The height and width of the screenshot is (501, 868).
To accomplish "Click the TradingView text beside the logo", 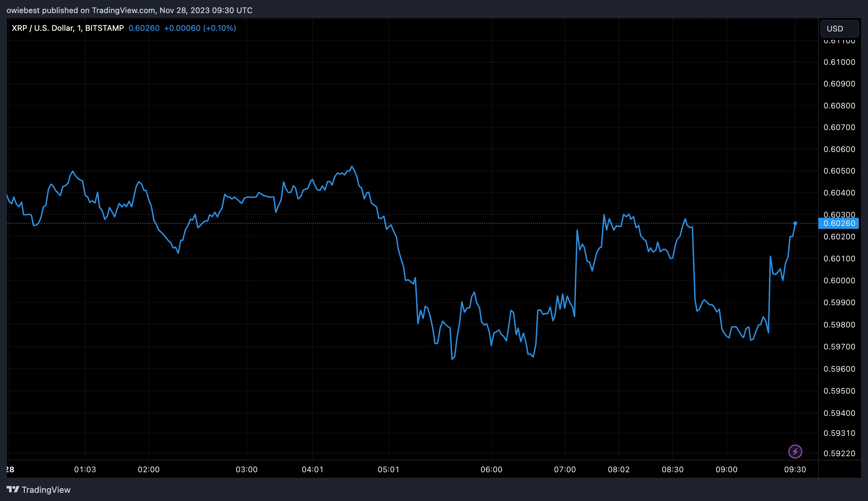I will click(46, 490).
